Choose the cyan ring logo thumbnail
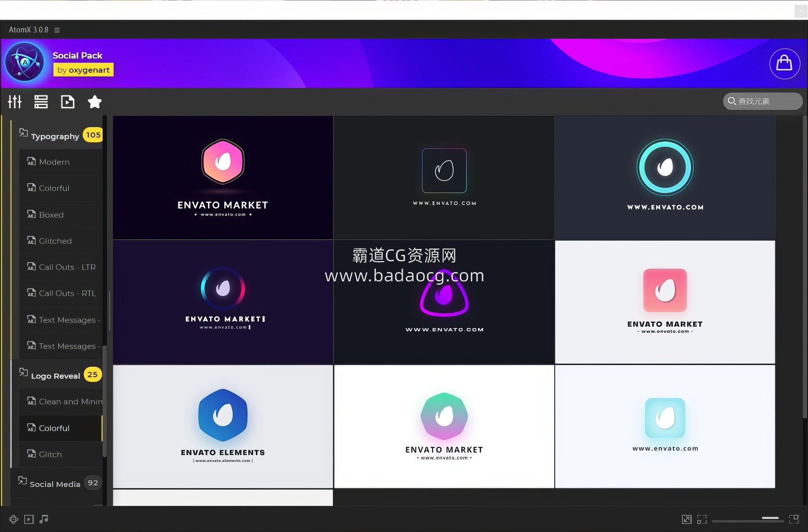808x532 pixels. [665, 178]
